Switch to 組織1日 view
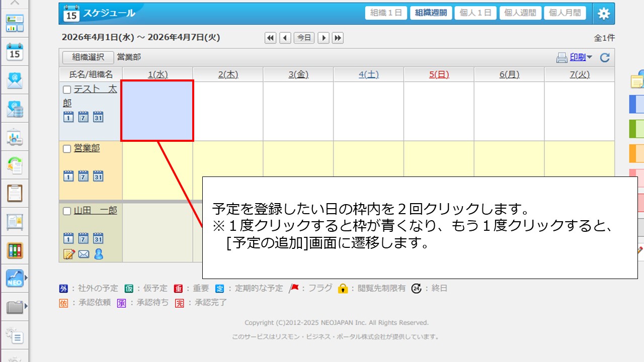644x362 pixels. 386,13
